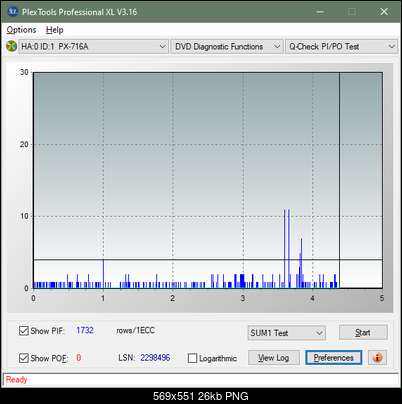Click the disc drive icon beside the drive selector
This screenshot has width=402, height=404.
click(x=11, y=46)
